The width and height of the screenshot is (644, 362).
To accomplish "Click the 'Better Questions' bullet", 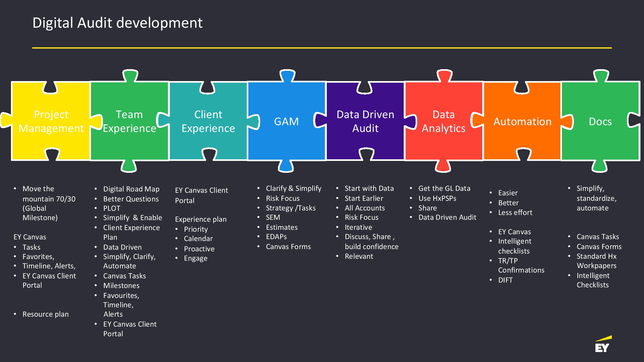I will coord(131,199).
